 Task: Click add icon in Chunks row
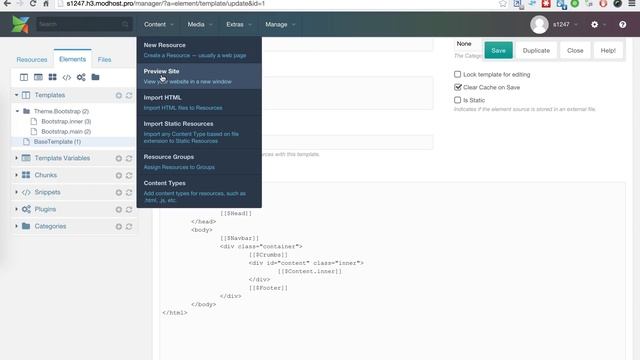coord(119,176)
